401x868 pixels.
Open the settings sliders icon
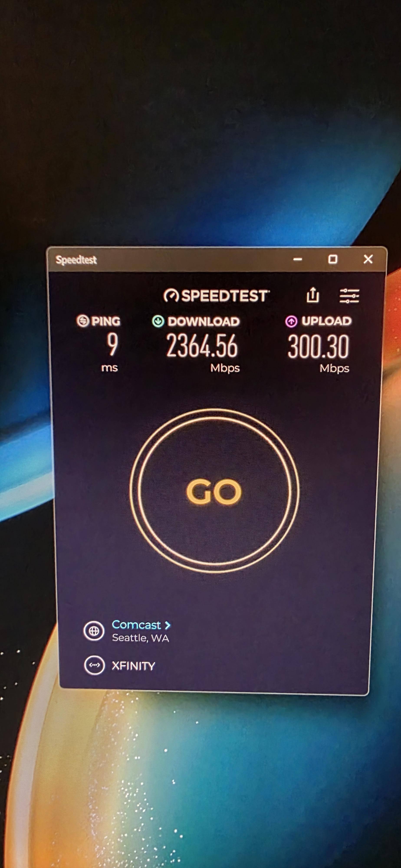[x=349, y=296]
